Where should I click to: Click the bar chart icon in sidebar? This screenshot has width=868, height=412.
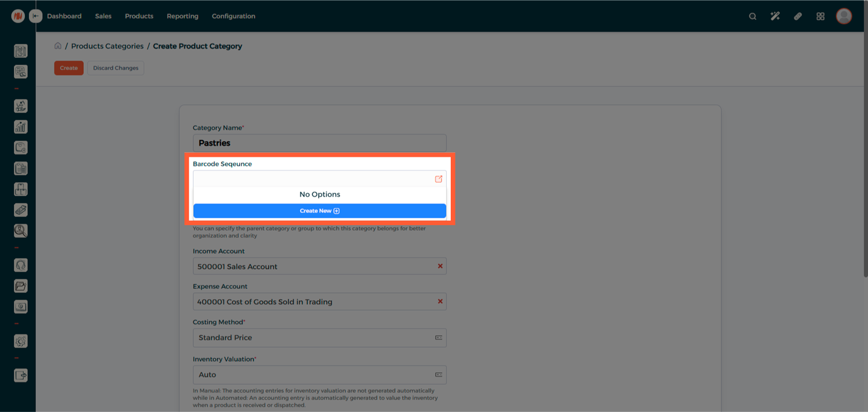click(x=21, y=127)
